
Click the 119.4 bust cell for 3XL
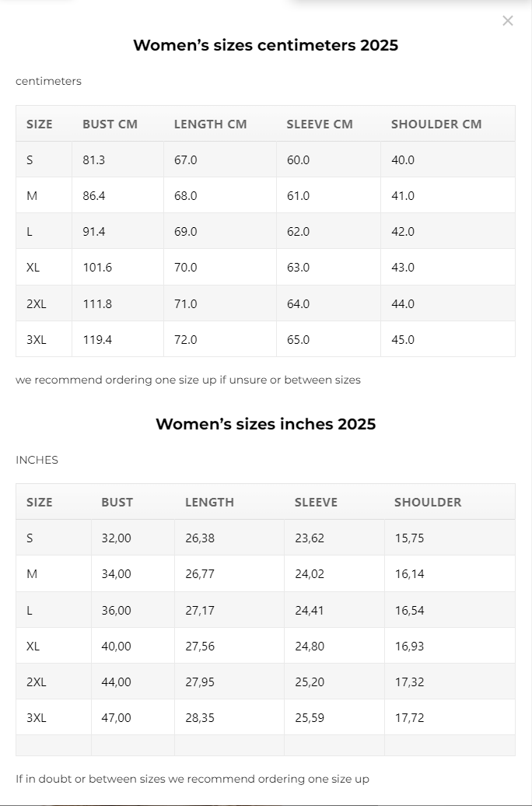click(97, 340)
